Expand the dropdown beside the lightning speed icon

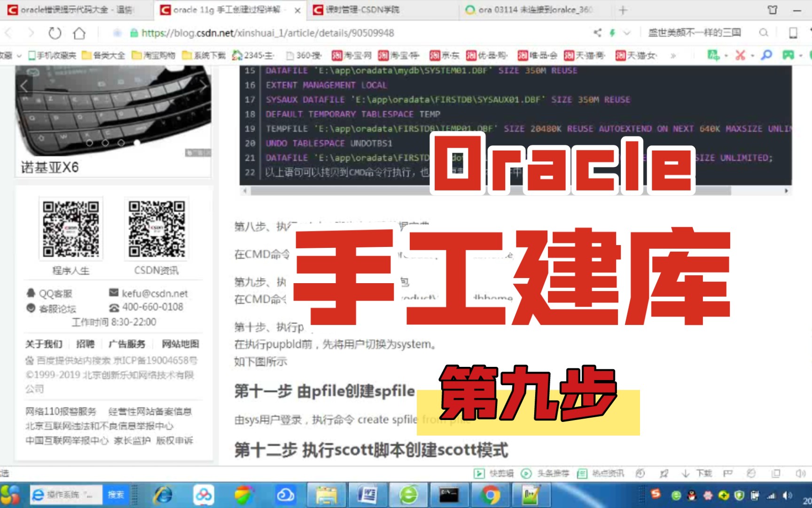click(627, 33)
